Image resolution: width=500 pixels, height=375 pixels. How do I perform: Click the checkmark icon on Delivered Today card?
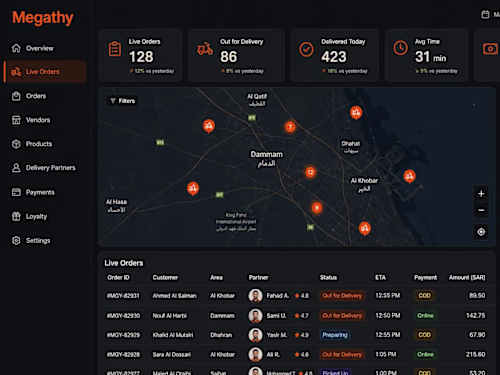[306, 49]
